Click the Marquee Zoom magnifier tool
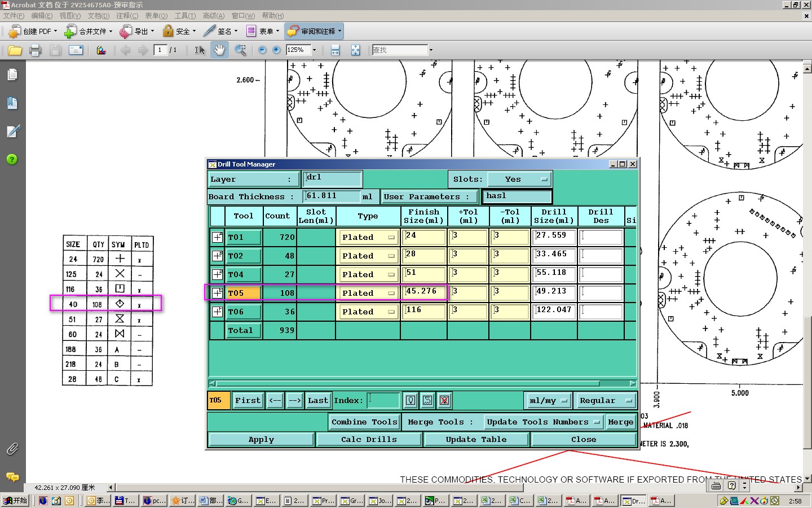 (240, 50)
